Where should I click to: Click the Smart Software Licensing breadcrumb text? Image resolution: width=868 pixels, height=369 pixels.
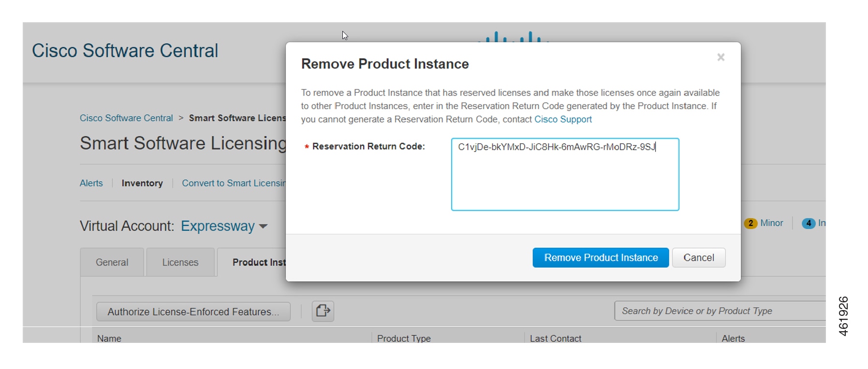237,118
